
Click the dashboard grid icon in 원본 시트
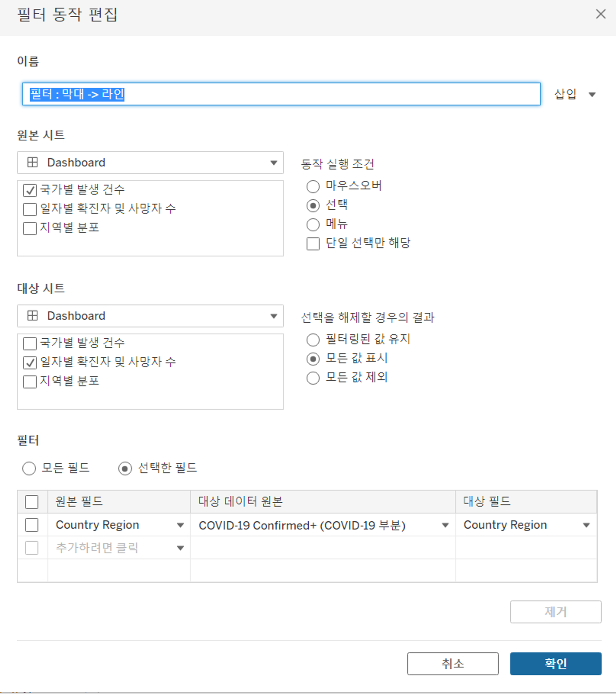[32, 162]
